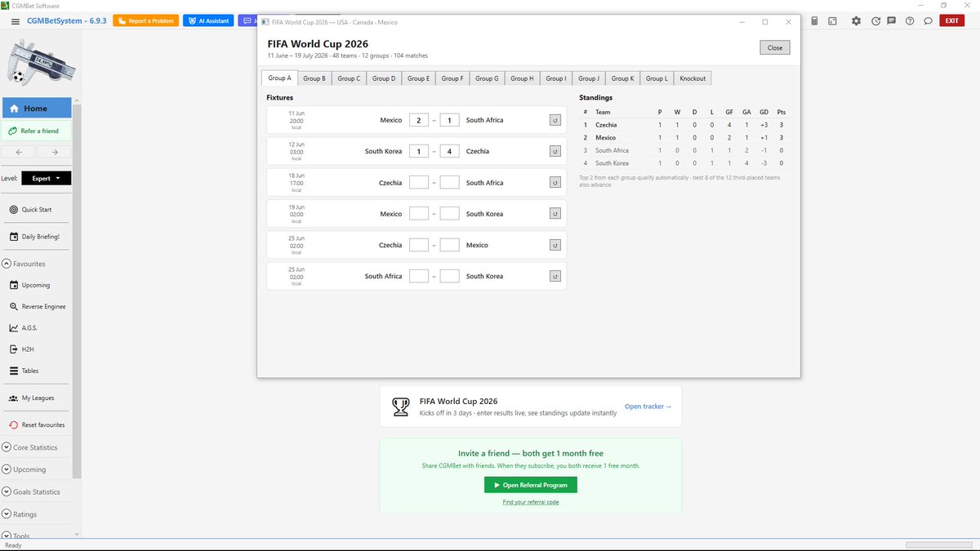Switch to the Group L tab

pyautogui.click(x=656, y=78)
